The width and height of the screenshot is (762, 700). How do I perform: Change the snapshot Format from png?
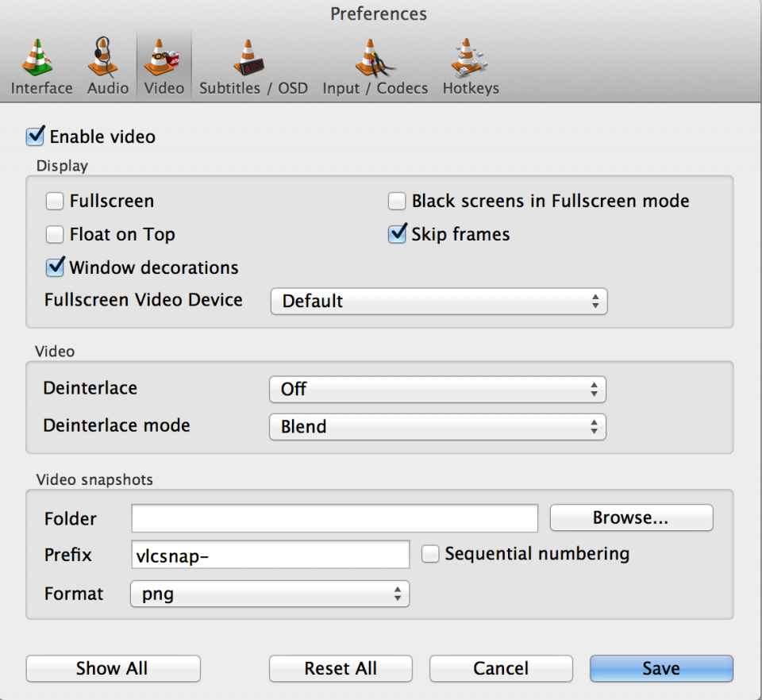[x=269, y=593]
